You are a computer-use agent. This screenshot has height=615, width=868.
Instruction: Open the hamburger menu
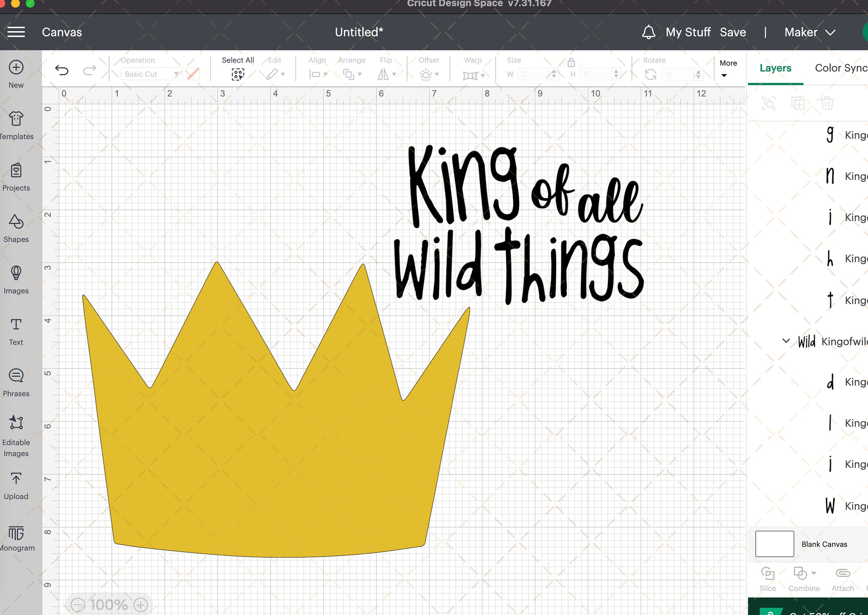coord(16,32)
